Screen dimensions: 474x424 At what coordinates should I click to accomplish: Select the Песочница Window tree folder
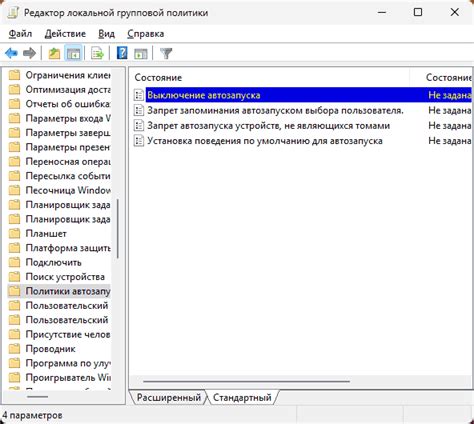tap(68, 190)
